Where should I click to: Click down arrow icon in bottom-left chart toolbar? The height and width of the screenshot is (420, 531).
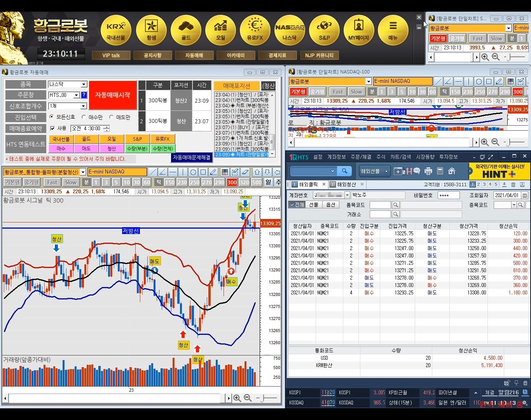[267, 172]
